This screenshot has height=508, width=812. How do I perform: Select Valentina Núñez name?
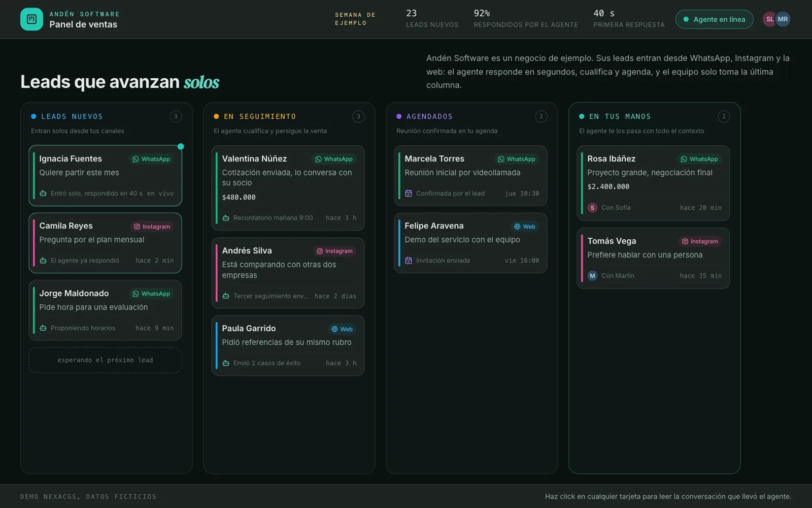(x=254, y=158)
